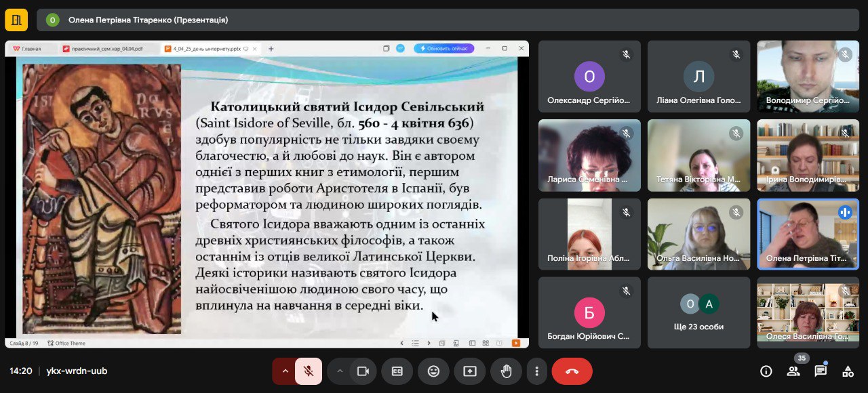Screen dimensions: 868x393
Task: Click the presenter name Олена Петрівна Тітаренко (Презентація)
Action: tap(148, 20)
